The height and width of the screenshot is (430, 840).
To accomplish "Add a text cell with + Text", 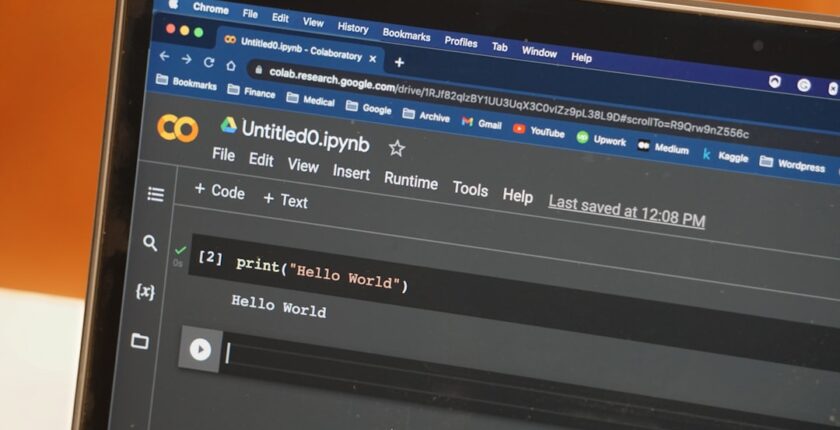I will [285, 200].
